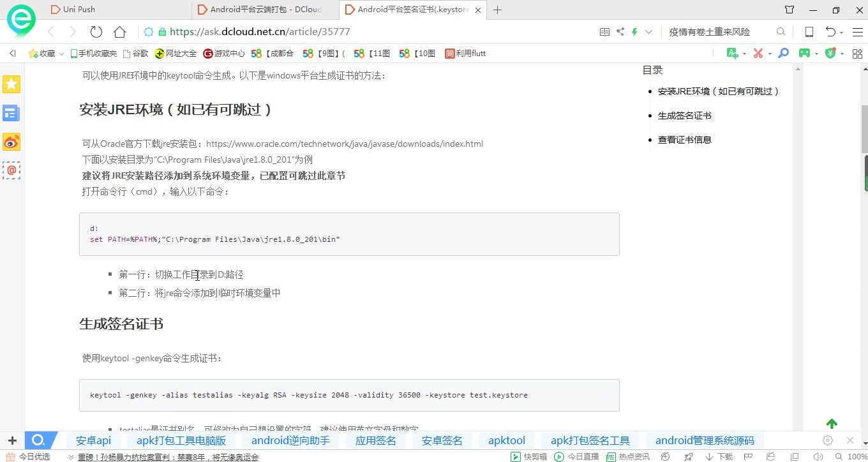Click the green shield payment icon
868x462 pixels.
(x=830, y=54)
